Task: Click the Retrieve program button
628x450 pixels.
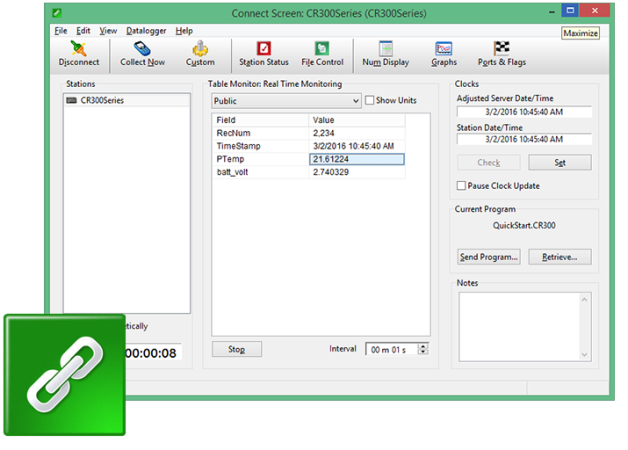Action: click(x=559, y=257)
